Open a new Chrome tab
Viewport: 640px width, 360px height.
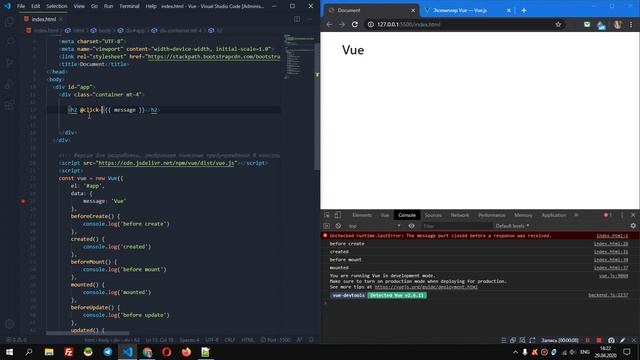click(524, 10)
